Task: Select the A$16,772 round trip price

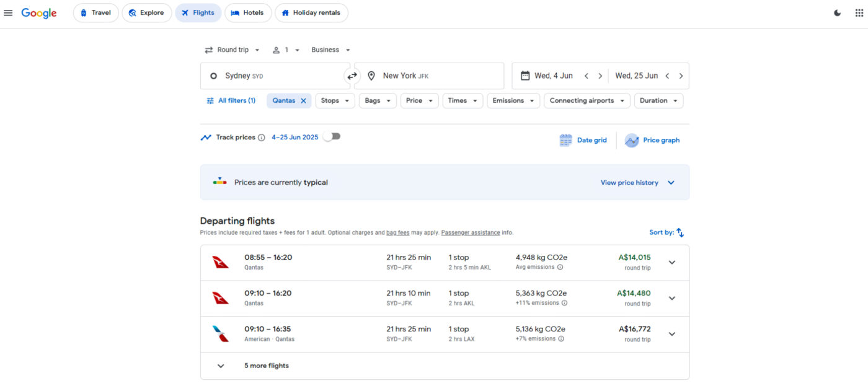Action: (x=634, y=330)
